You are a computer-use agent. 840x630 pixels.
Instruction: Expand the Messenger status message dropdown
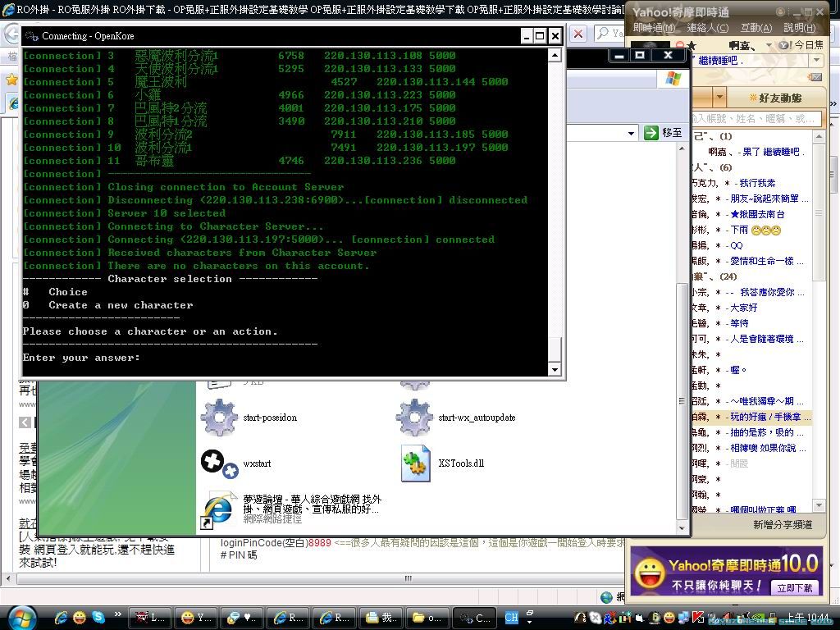click(816, 62)
